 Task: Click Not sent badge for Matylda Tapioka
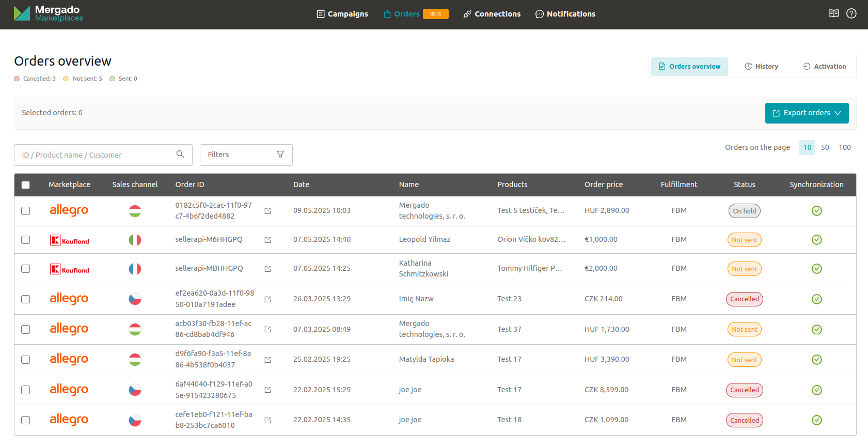pyautogui.click(x=745, y=360)
